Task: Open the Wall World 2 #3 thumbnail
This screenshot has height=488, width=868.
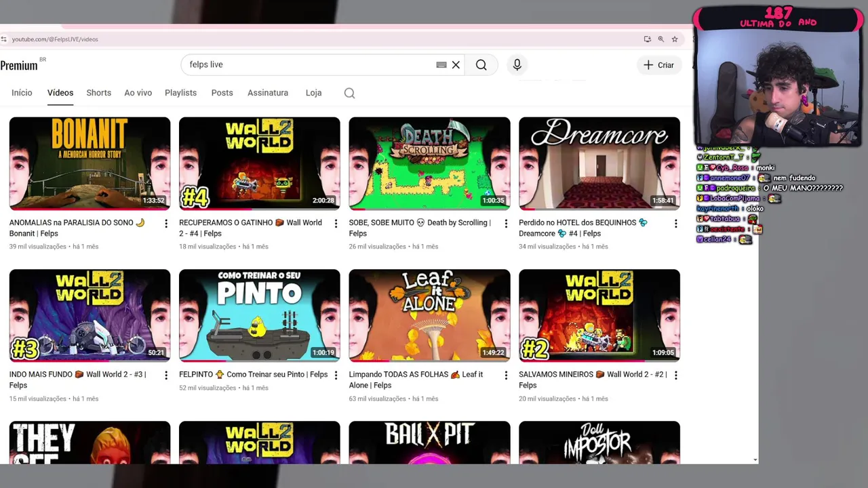Action: [x=90, y=315]
